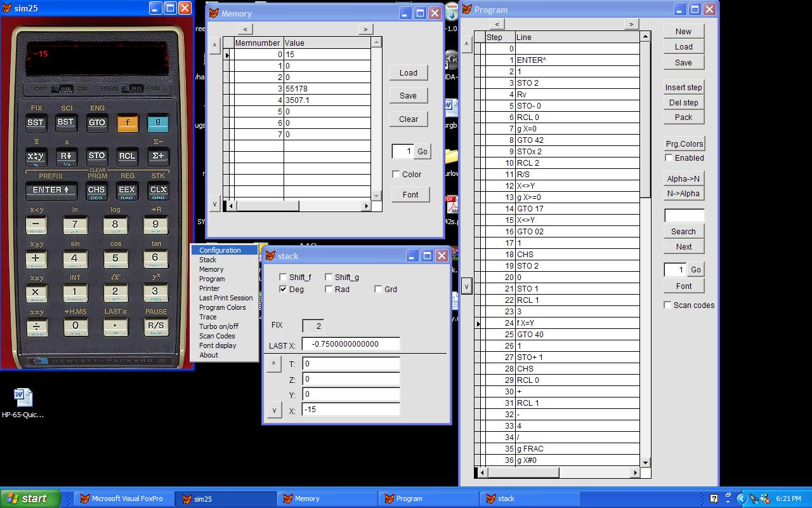Click the Search button in Program window
812x508 pixels.
tap(683, 231)
